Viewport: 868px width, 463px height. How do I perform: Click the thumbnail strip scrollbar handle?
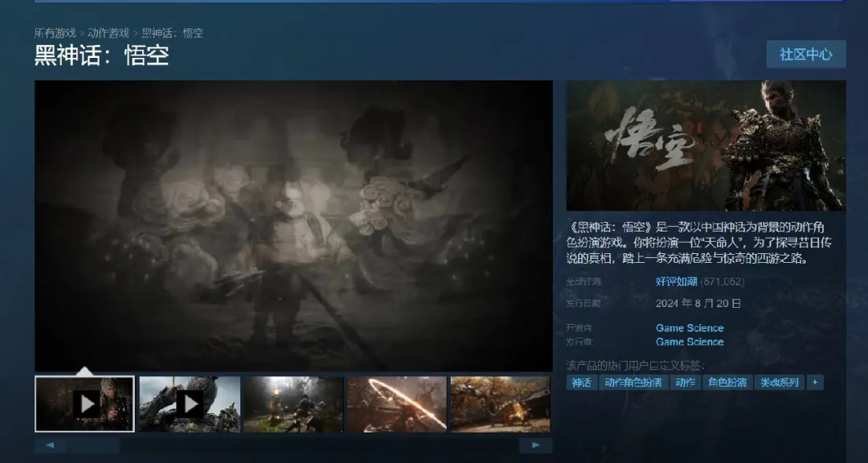(94, 445)
